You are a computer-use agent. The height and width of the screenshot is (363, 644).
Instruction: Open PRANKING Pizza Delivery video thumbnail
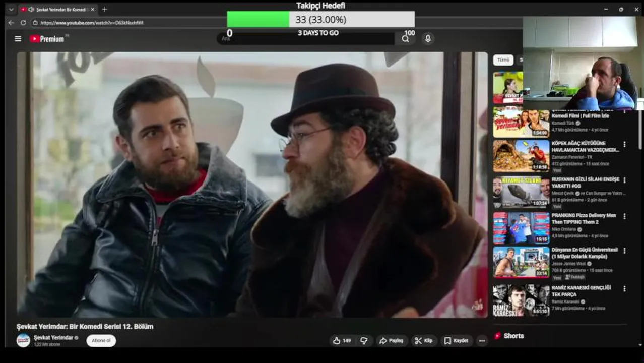click(x=521, y=228)
